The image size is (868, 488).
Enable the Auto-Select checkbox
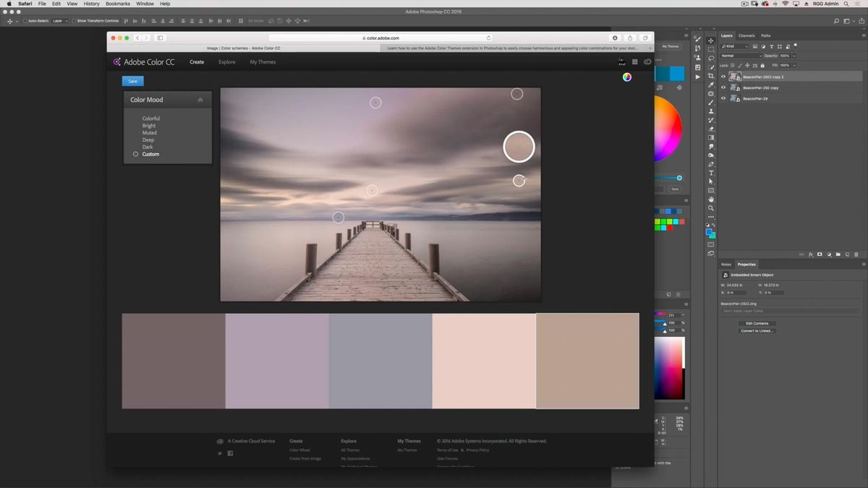(25, 21)
